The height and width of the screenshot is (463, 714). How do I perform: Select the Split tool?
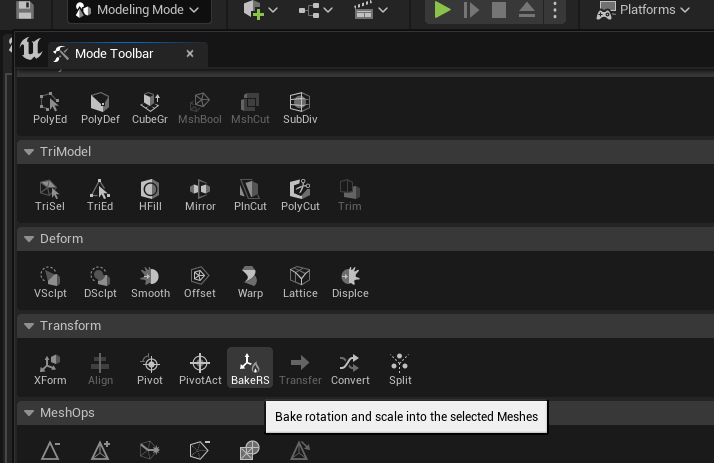tap(400, 369)
